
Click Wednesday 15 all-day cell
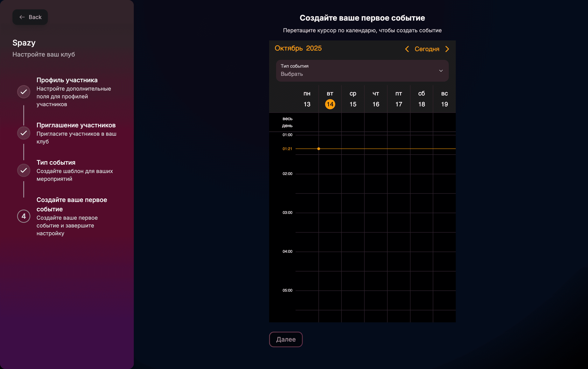pyautogui.click(x=353, y=122)
